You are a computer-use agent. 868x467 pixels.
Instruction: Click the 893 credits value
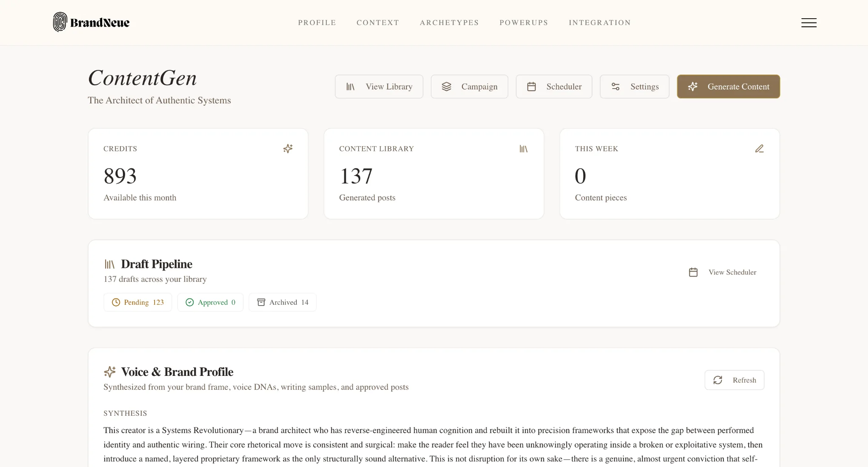120,176
